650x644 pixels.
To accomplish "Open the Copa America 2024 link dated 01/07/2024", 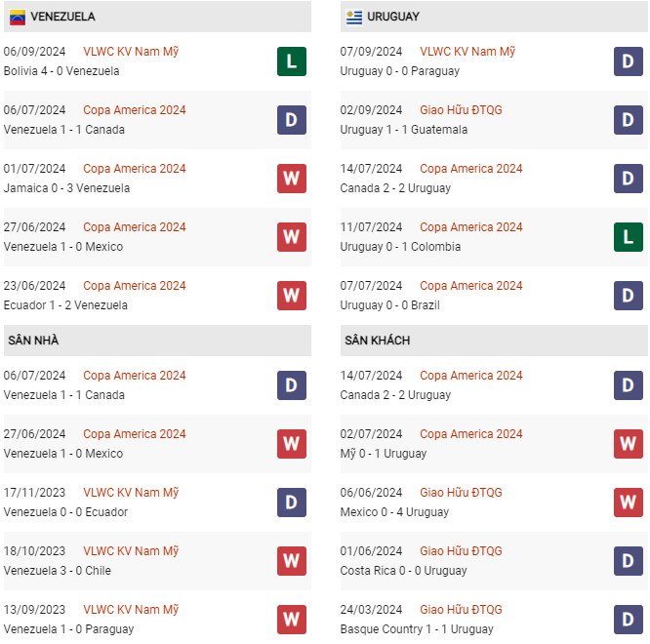I will [135, 169].
